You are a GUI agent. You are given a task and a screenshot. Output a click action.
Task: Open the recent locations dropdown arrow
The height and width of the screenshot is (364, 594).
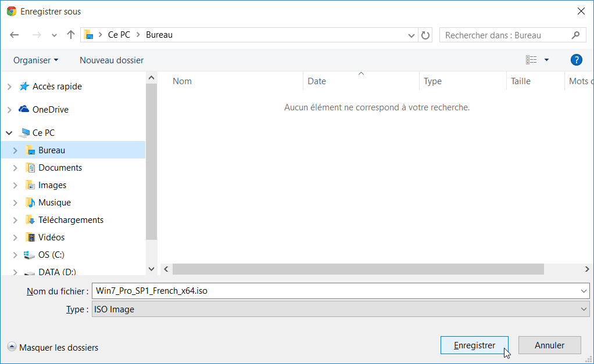(x=54, y=35)
